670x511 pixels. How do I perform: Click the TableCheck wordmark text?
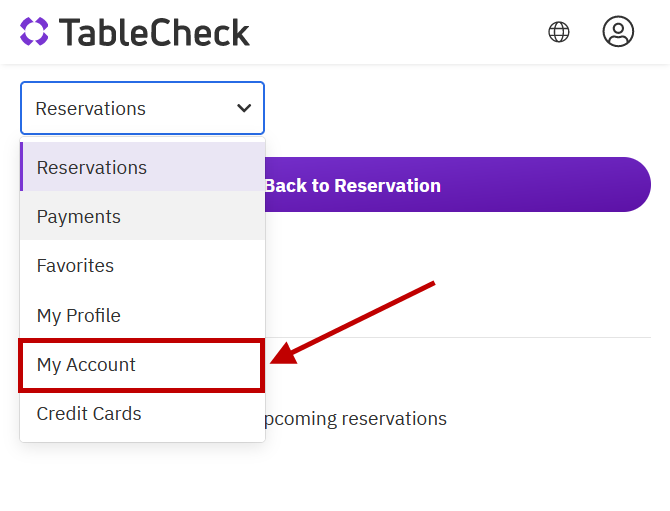(x=154, y=32)
